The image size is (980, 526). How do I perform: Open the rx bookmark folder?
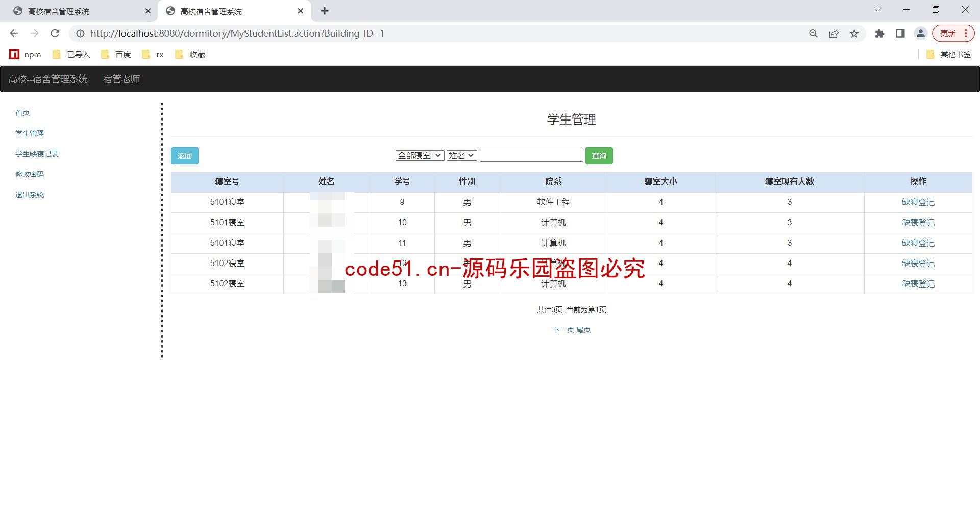tap(153, 54)
